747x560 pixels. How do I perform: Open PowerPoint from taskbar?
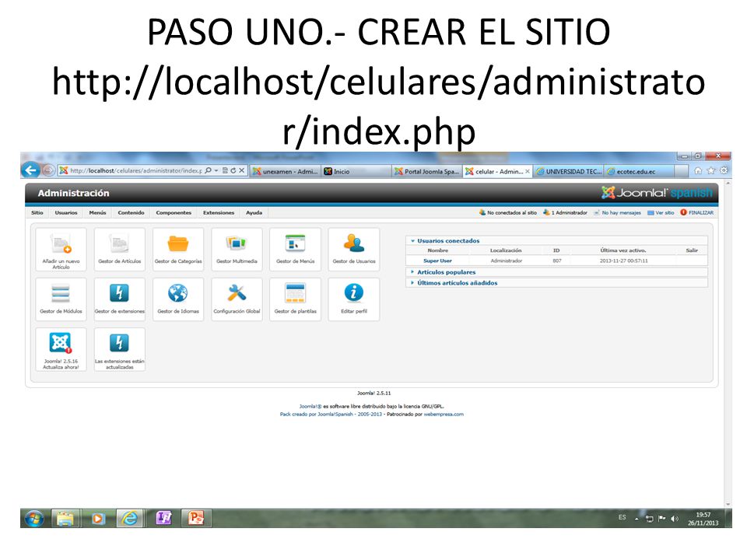(196, 518)
